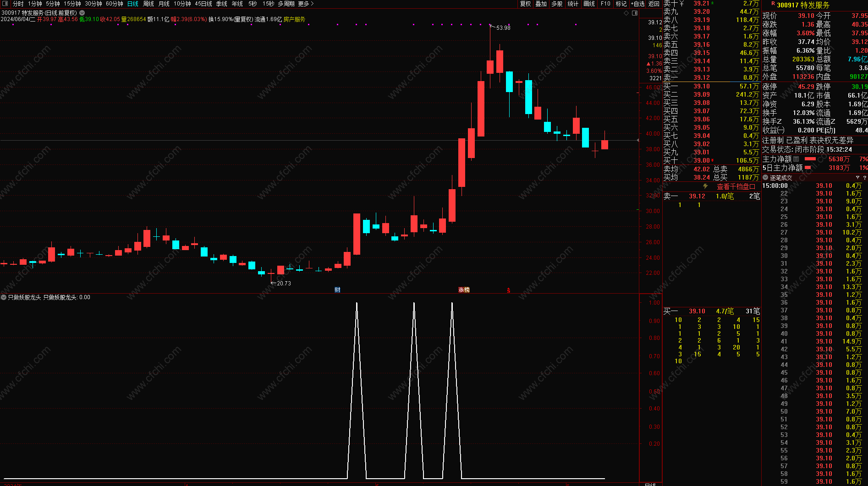
Task: Click the 主力净额 value 5638万
Action: tap(839, 159)
